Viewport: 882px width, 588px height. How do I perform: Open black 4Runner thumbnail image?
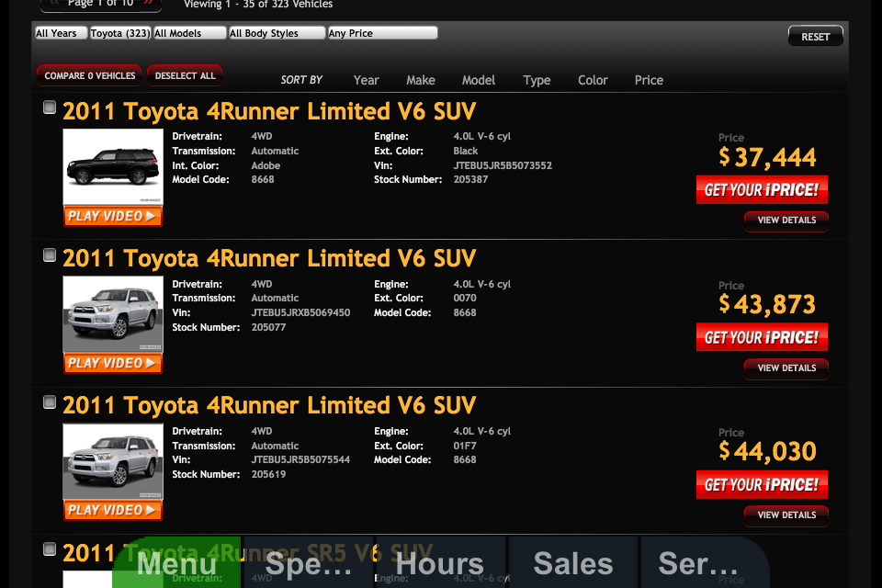click(113, 166)
